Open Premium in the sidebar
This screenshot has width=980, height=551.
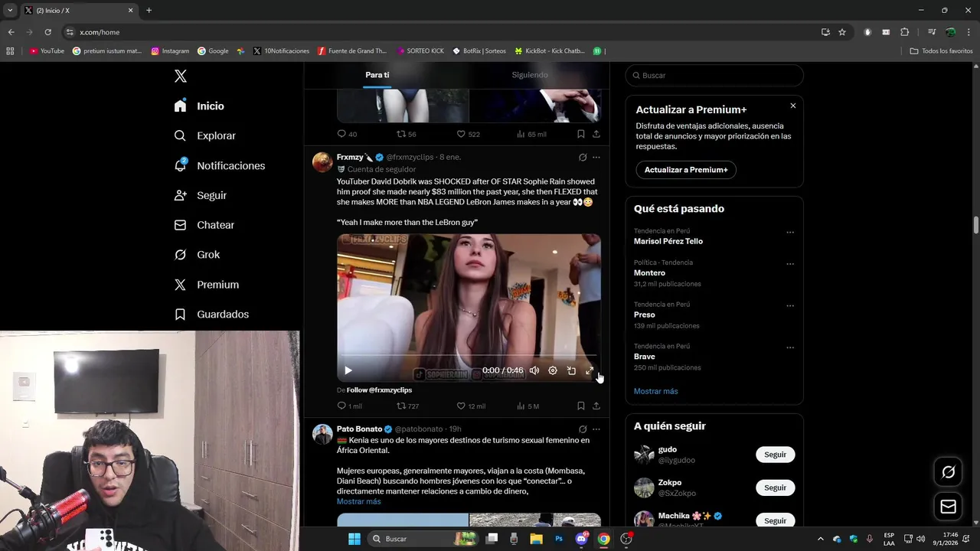point(207,285)
